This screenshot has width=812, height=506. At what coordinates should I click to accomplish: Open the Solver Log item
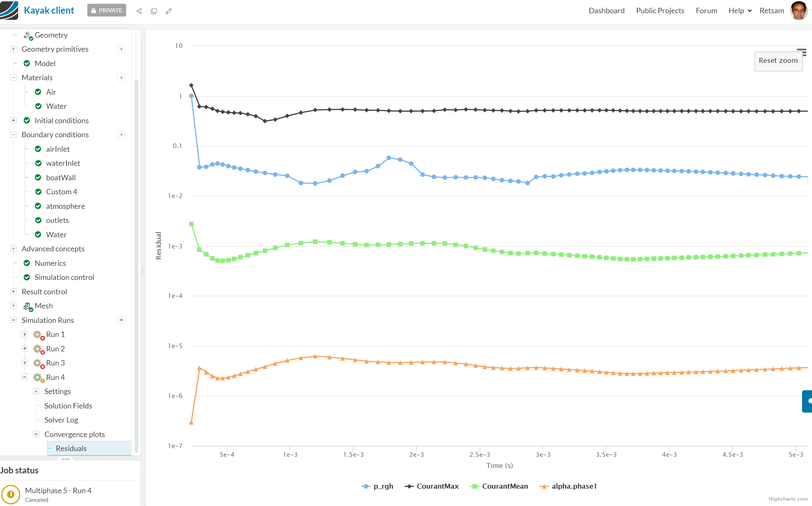(x=61, y=420)
